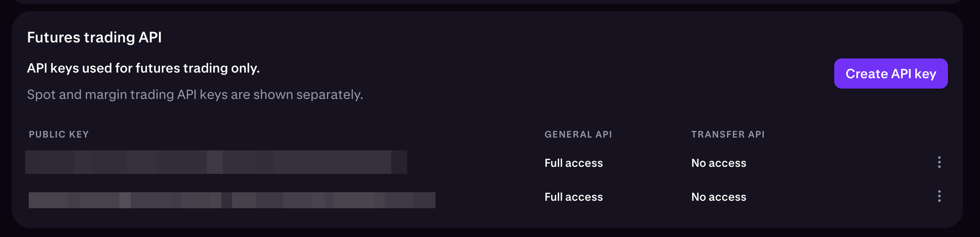Click the PUBLIC KEY column header
980x237 pixels.
[59, 134]
